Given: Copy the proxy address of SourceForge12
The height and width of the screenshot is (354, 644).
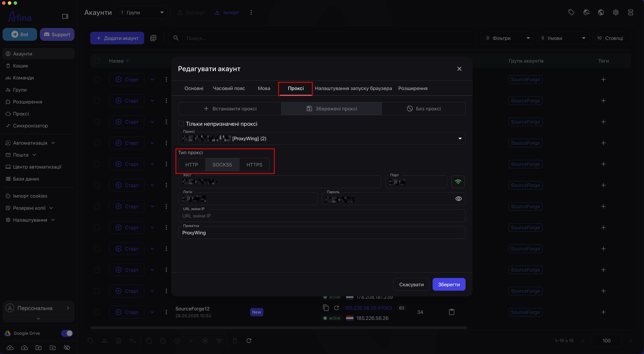Looking at the screenshot, I should point(326,308).
